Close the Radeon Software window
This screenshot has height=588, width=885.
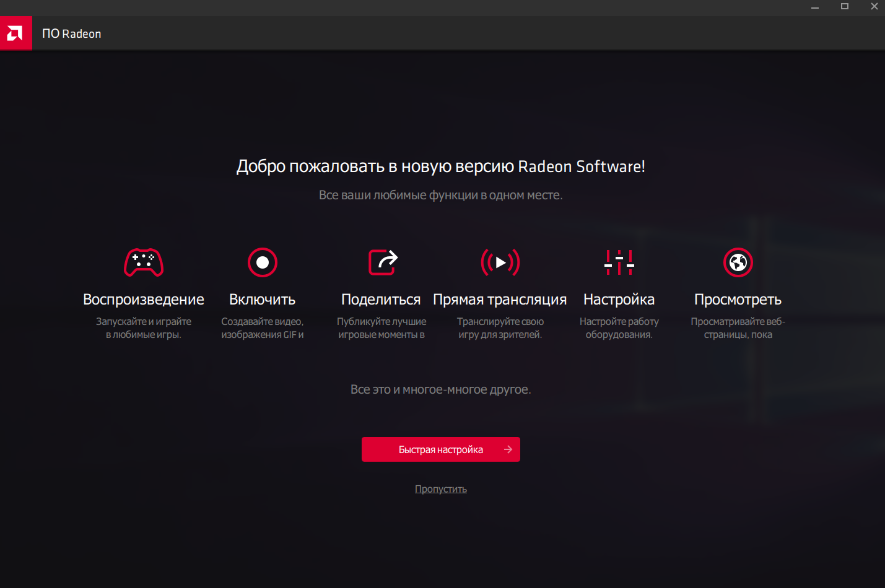tap(874, 7)
